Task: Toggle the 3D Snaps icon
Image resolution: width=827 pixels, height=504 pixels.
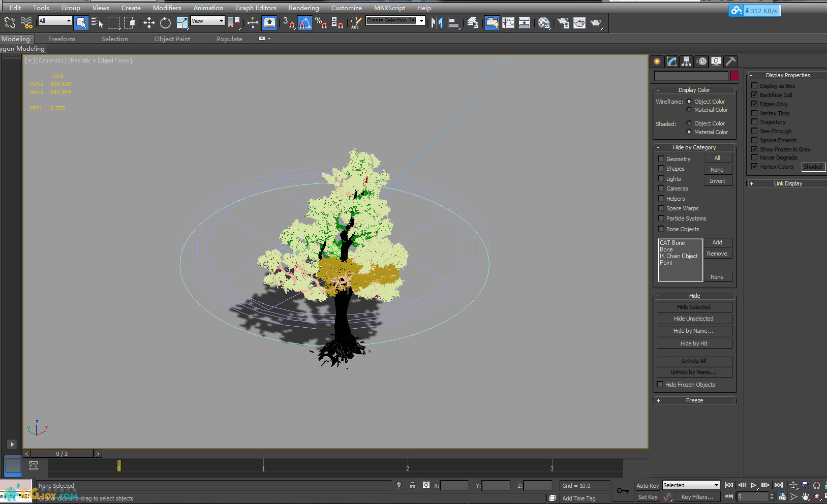Action: tap(289, 22)
